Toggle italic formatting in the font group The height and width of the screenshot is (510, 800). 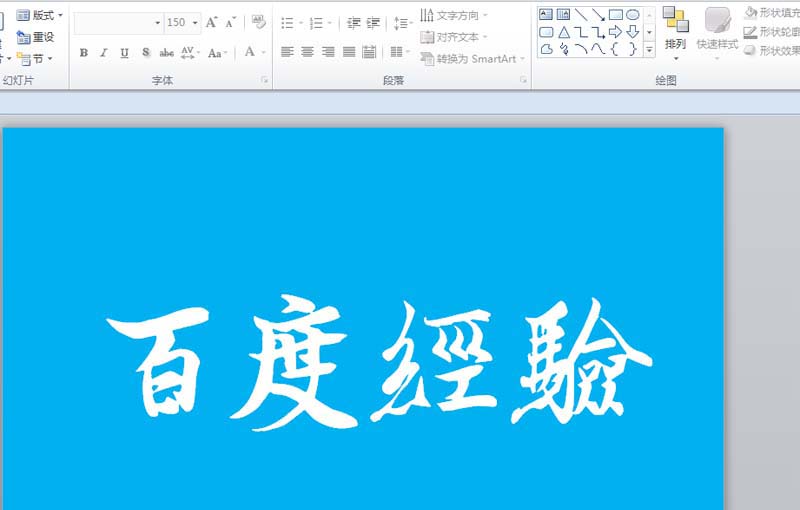tap(104, 53)
